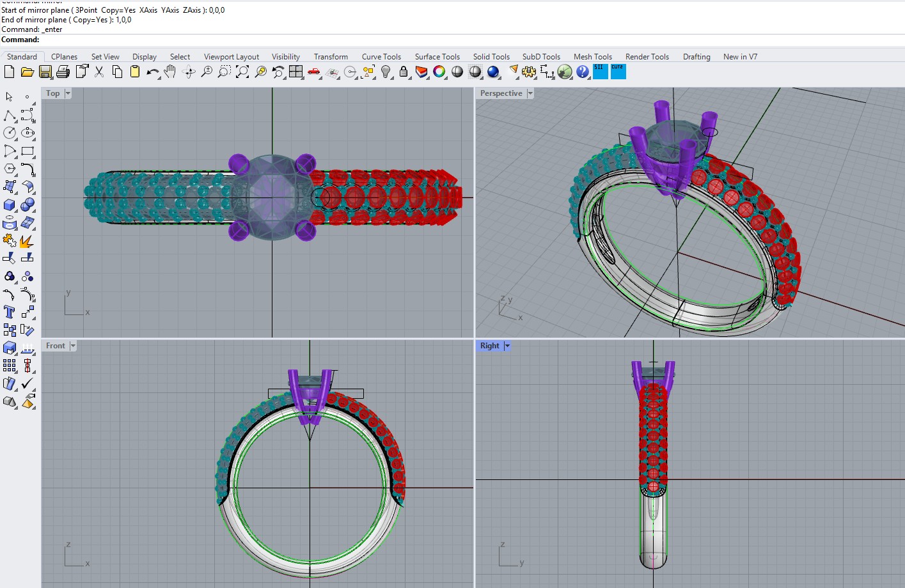
Task: Select the Pan hand tool
Action: pos(169,72)
